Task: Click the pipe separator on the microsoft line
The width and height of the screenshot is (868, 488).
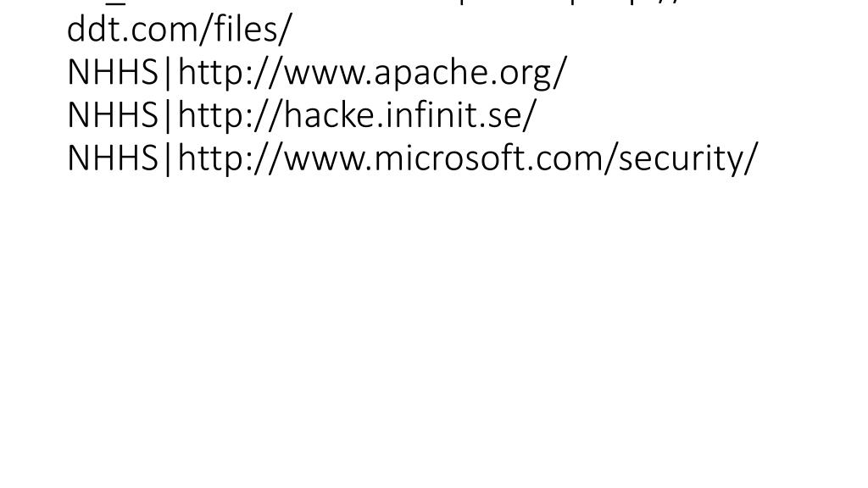Action: (169, 159)
